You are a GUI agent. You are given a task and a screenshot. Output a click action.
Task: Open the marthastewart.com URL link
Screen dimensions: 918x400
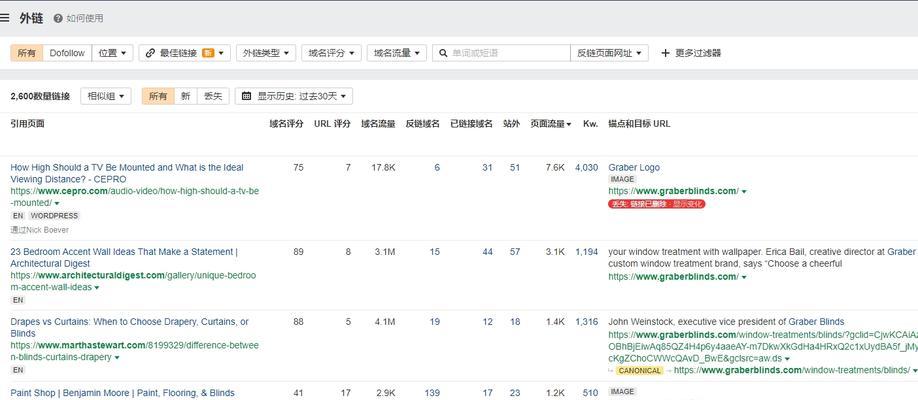coord(135,351)
